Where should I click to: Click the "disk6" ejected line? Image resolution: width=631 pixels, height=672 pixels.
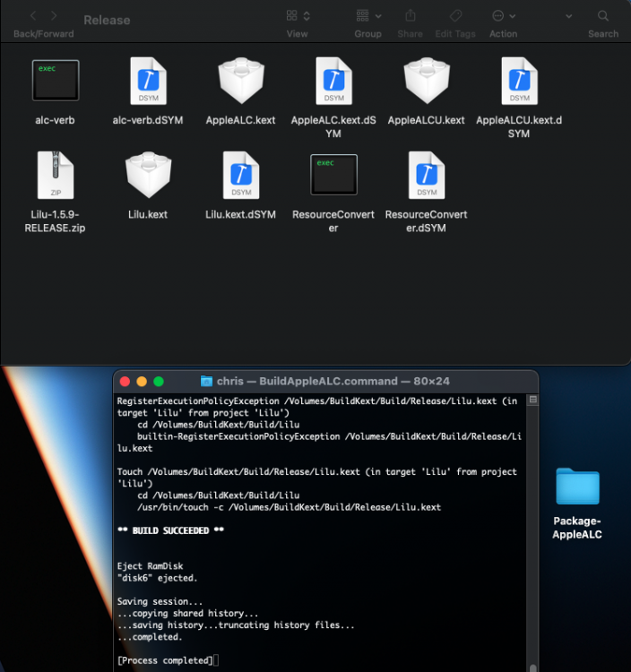[158, 578]
